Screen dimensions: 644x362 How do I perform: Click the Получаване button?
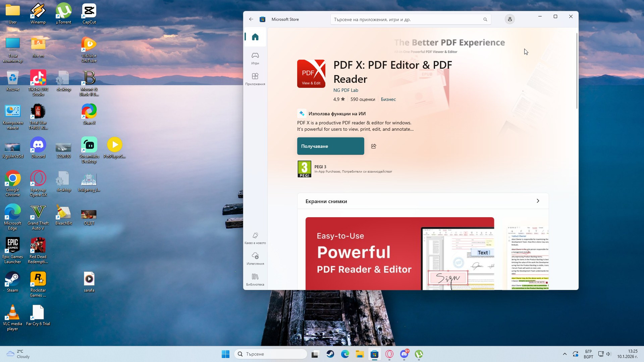[330, 146]
